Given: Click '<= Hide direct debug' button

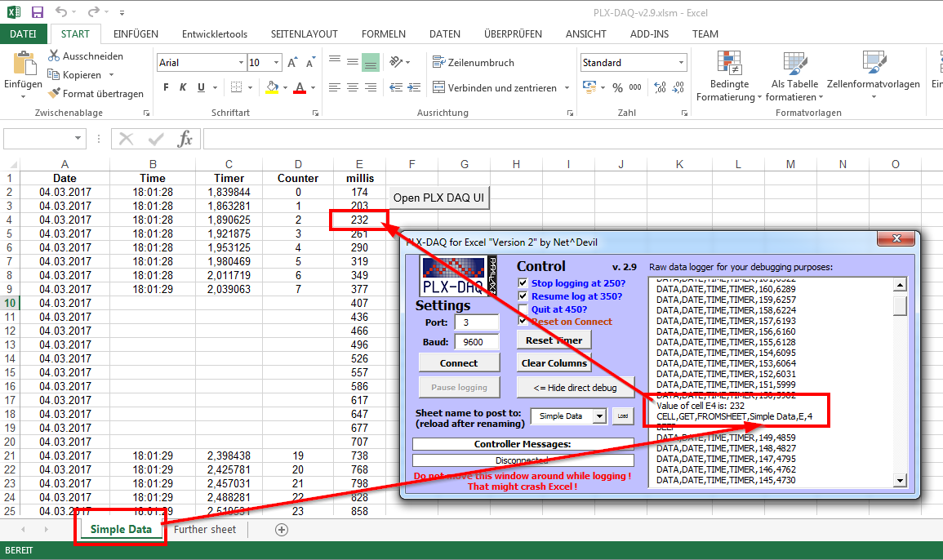Looking at the screenshot, I should point(576,388).
